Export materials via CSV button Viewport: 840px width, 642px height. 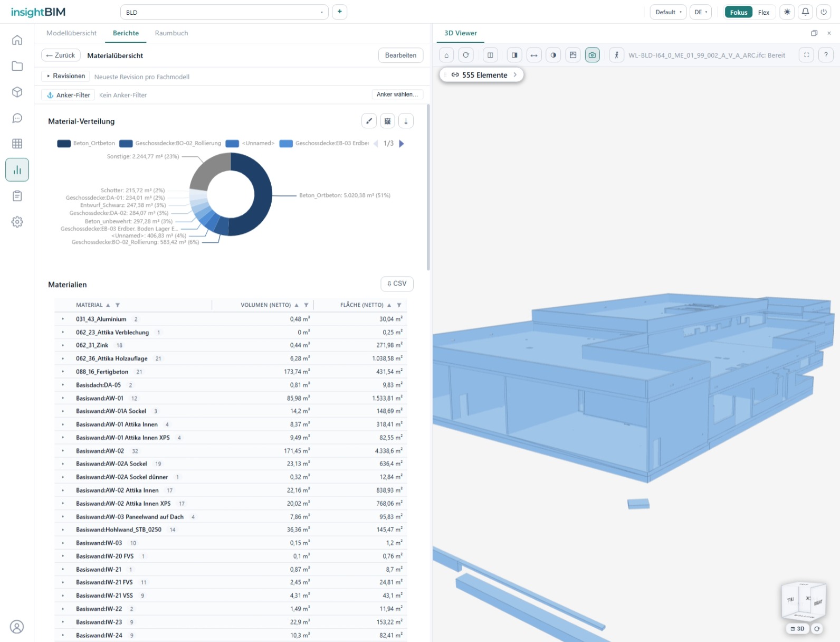point(397,284)
